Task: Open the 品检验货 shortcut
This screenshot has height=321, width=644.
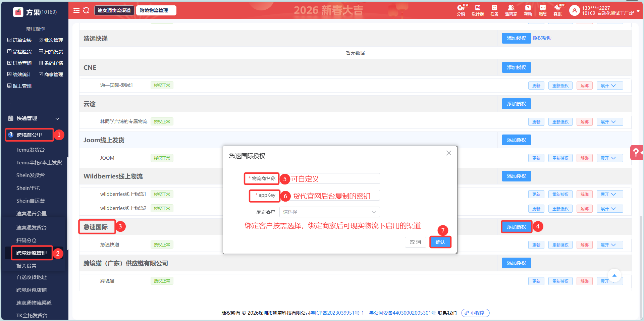Action: 19,52
